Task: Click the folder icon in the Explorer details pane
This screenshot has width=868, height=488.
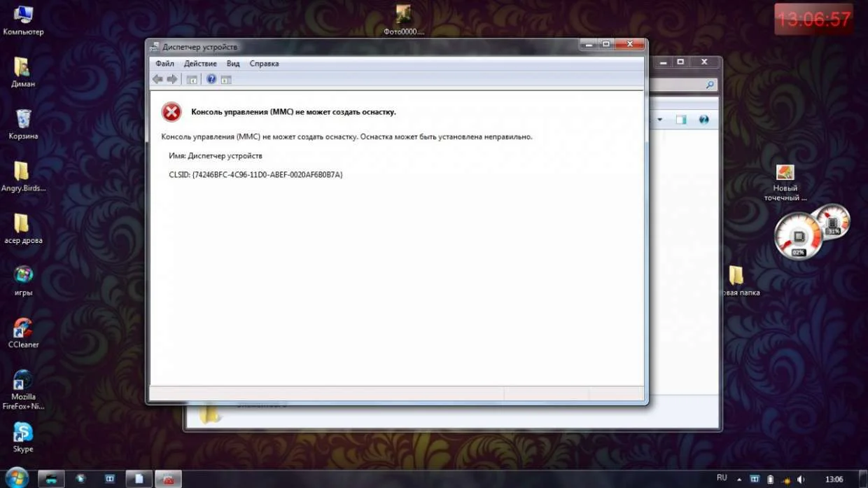Action: click(x=210, y=414)
